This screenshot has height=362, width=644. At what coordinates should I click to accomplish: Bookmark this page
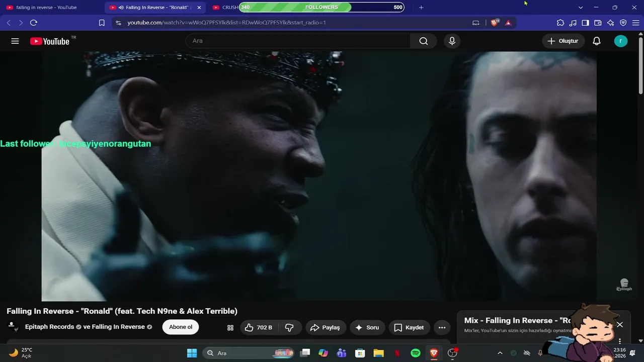[102, 23]
